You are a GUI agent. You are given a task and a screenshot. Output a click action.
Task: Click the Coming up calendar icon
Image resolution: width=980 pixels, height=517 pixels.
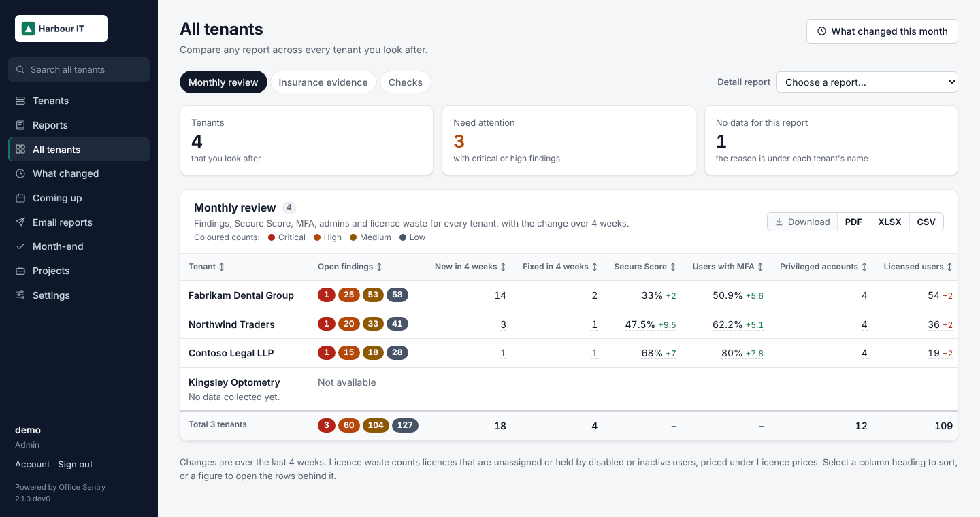[x=20, y=198]
